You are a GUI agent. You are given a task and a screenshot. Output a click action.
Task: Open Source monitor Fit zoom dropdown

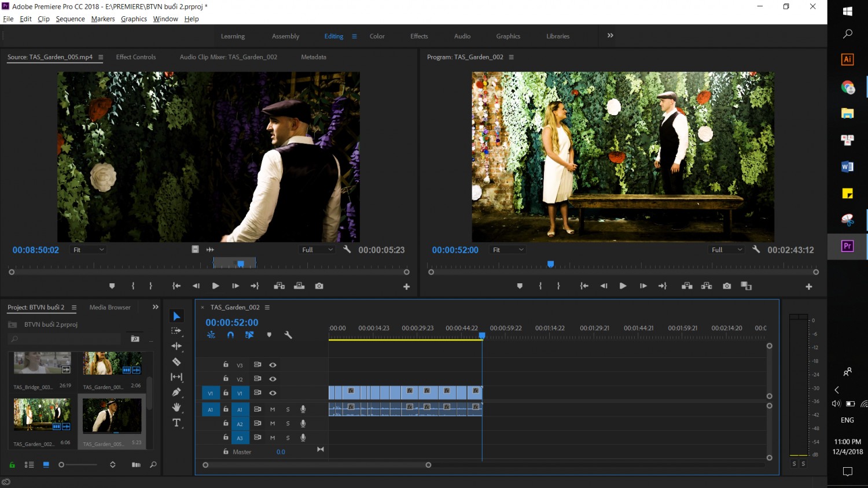pyautogui.click(x=88, y=250)
